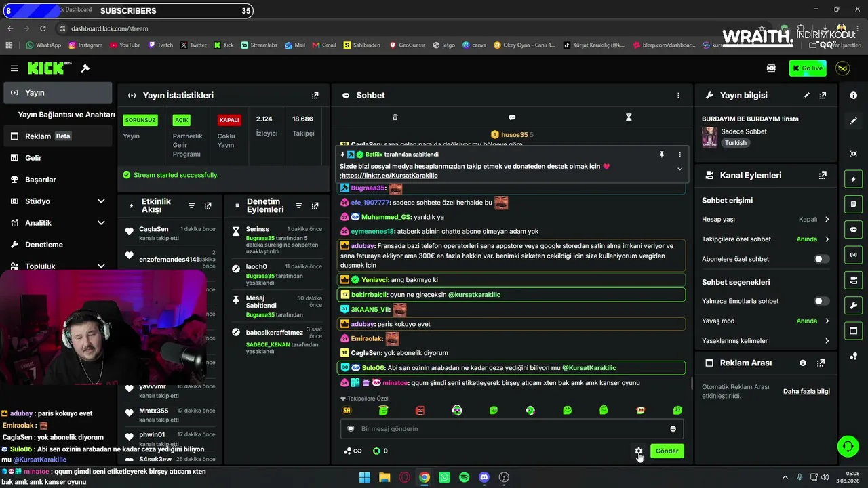Open the hamburger menu beside the Kick logo

click(14, 68)
